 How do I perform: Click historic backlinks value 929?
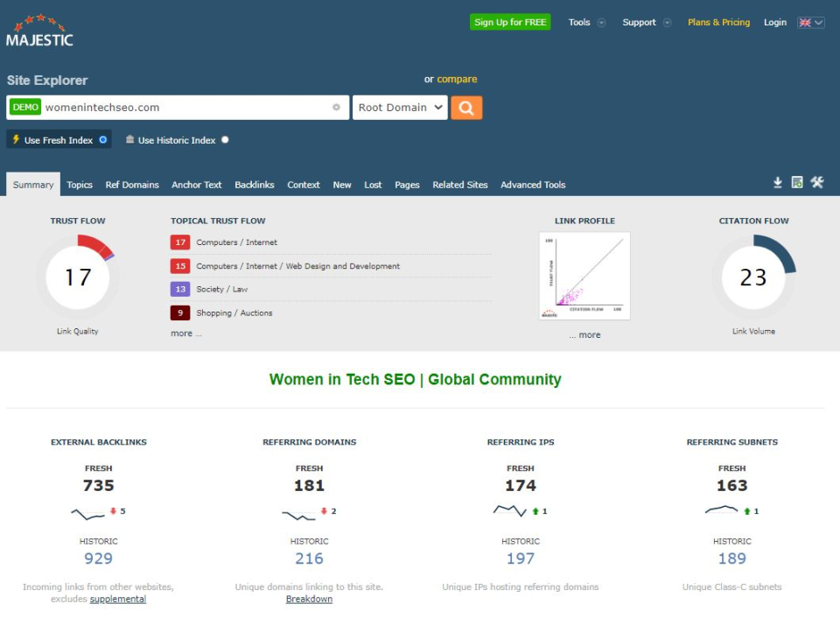99,558
